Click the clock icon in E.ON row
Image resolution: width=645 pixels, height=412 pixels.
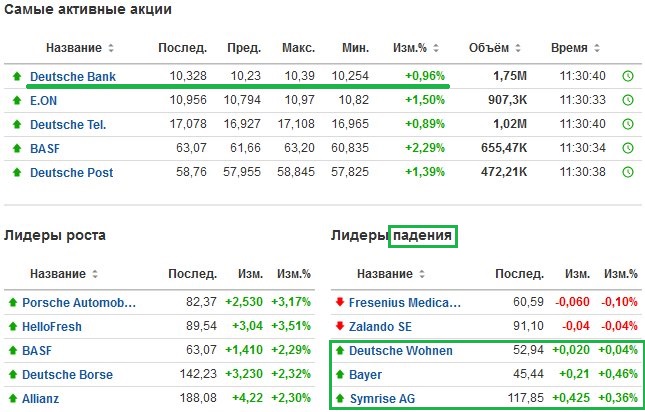click(x=628, y=100)
